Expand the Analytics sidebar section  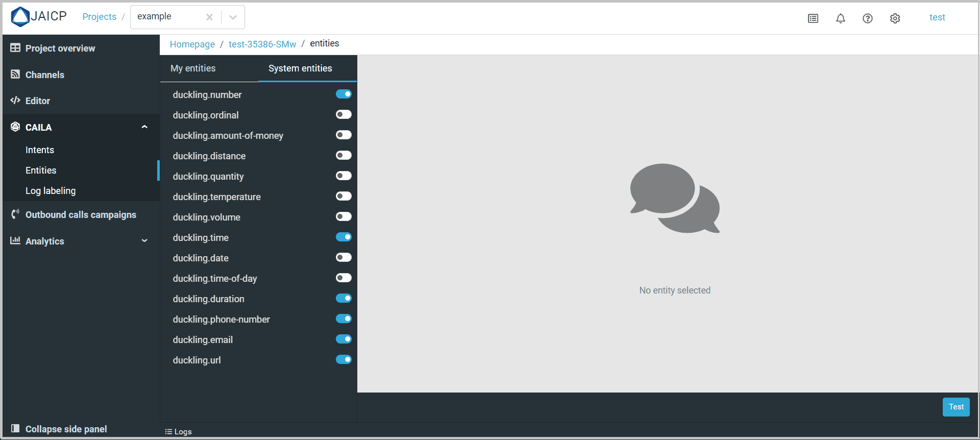coord(144,241)
